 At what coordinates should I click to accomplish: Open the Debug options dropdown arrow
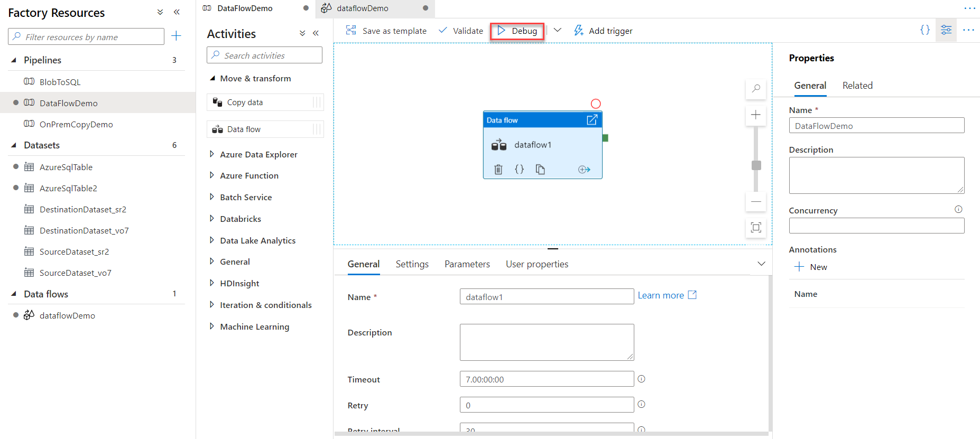[557, 31]
